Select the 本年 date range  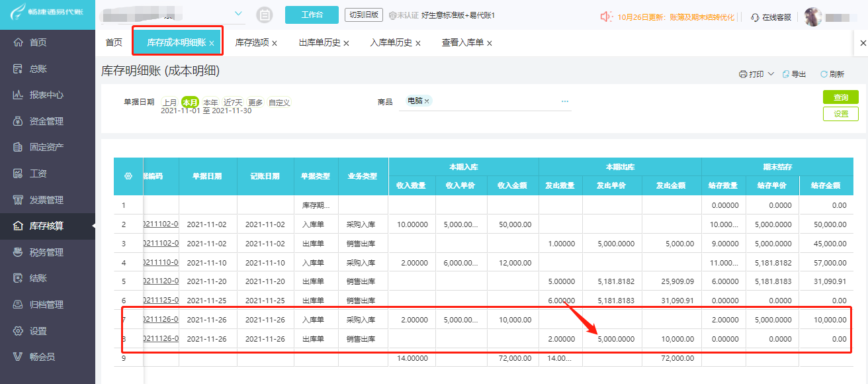tap(210, 103)
